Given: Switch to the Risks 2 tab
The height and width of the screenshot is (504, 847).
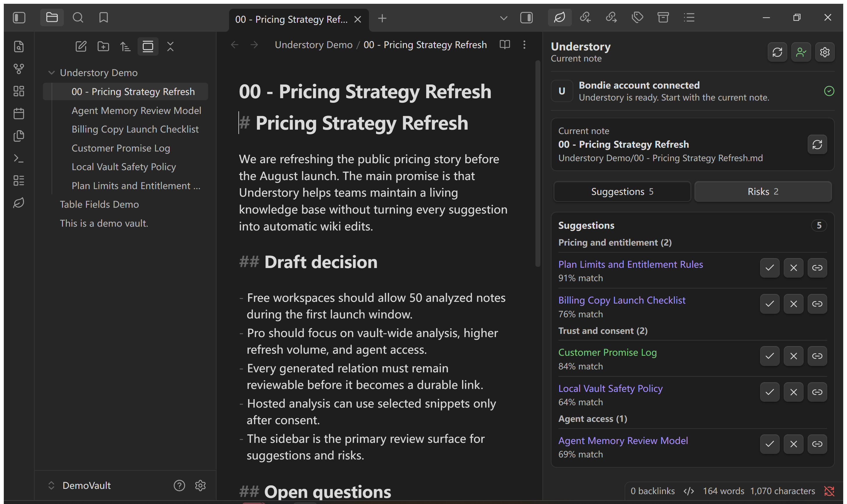Looking at the screenshot, I should [763, 191].
